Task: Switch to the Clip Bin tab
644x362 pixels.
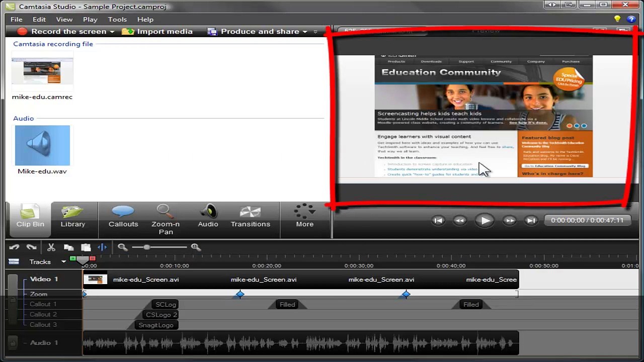Action: pyautogui.click(x=30, y=219)
